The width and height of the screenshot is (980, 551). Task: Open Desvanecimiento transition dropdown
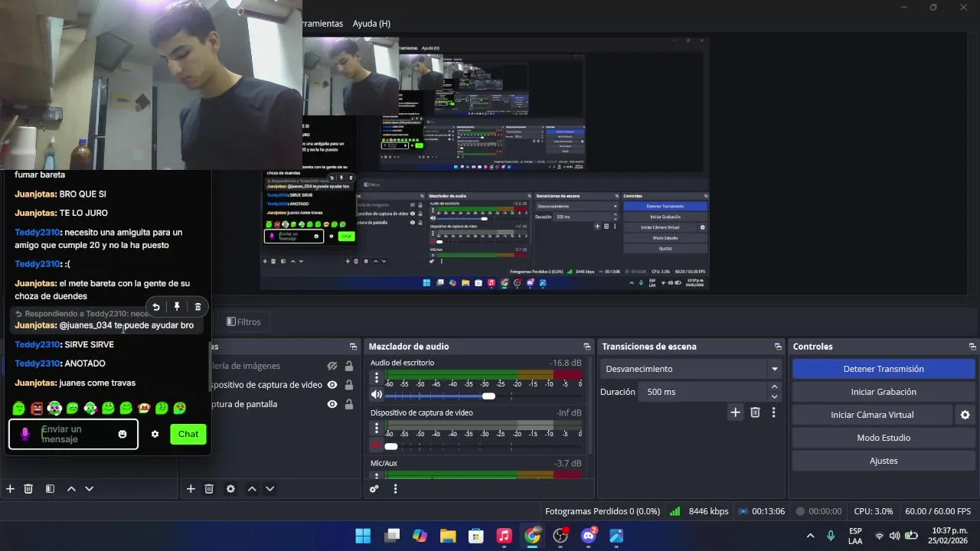691,369
